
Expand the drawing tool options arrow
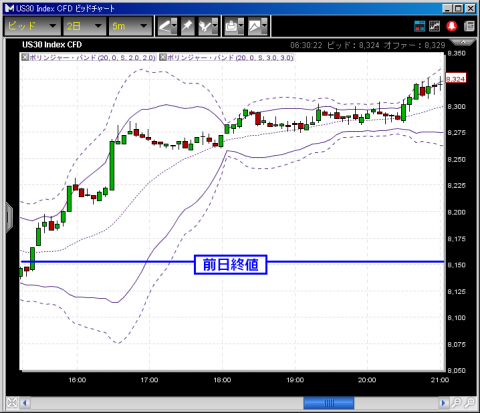174,26
